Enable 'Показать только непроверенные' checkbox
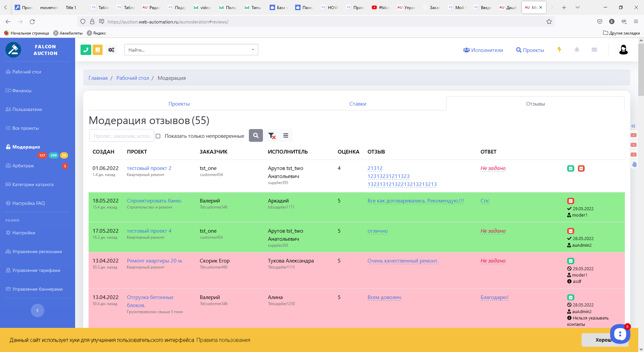This screenshot has height=352, width=644. click(158, 136)
